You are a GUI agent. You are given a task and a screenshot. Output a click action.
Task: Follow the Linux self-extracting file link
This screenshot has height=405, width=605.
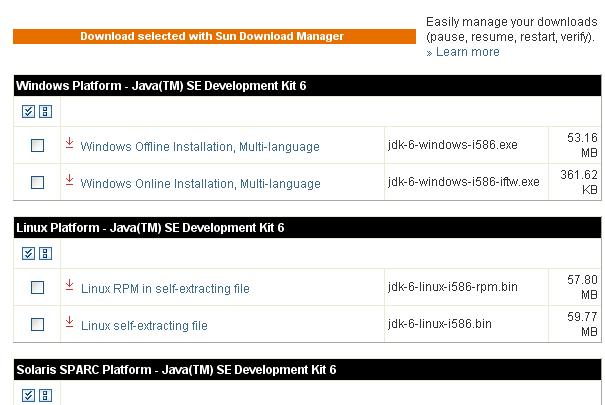click(x=144, y=326)
